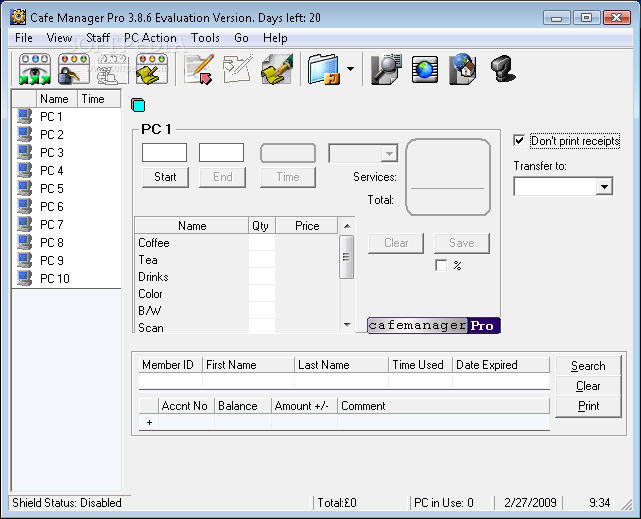Open the View menu
This screenshot has width=641, height=519.
(59, 38)
